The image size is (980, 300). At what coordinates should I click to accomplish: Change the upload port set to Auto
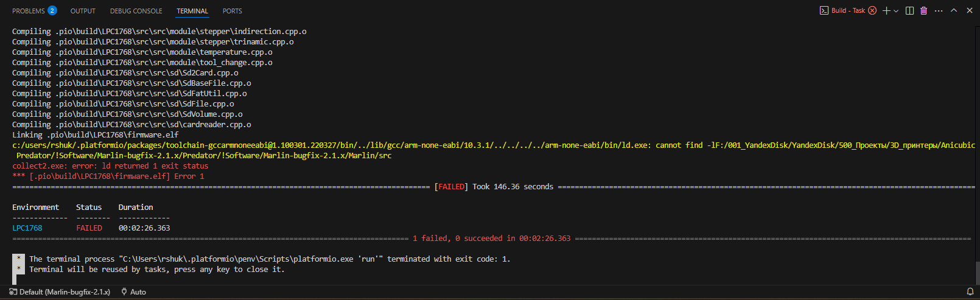pos(134,292)
